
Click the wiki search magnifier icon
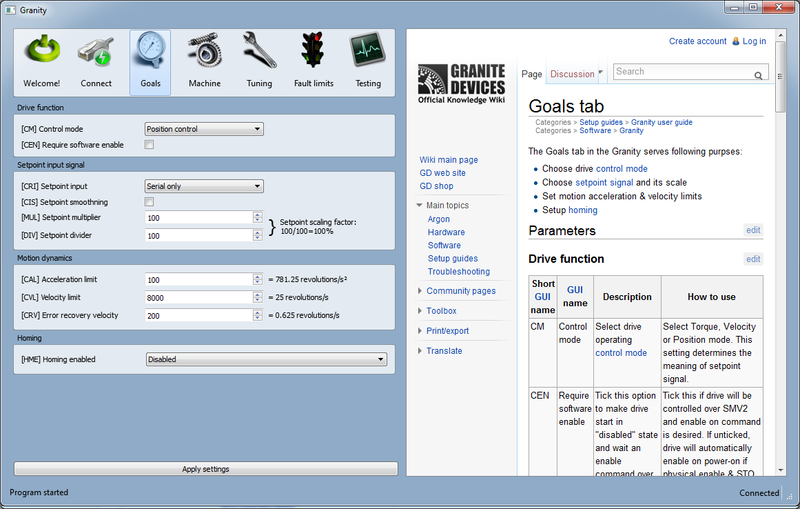pyautogui.click(x=759, y=74)
